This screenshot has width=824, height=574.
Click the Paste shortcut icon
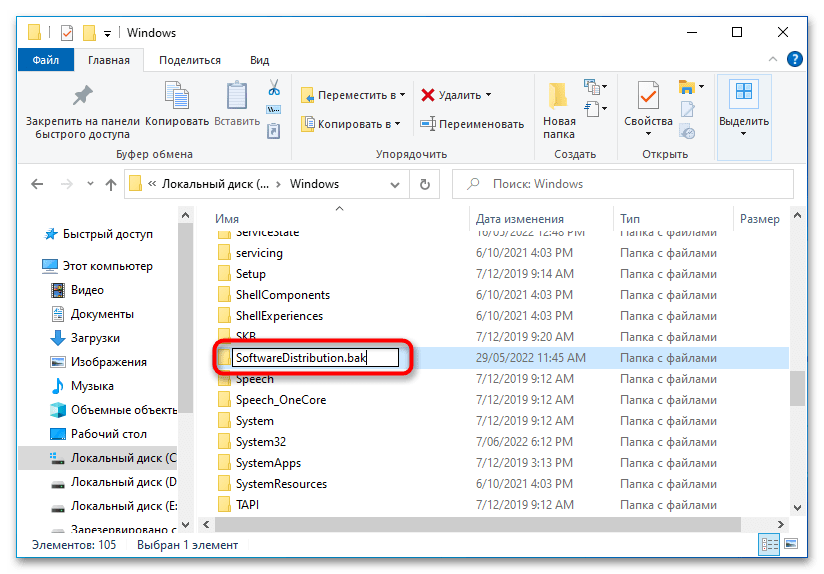(274, 130)
